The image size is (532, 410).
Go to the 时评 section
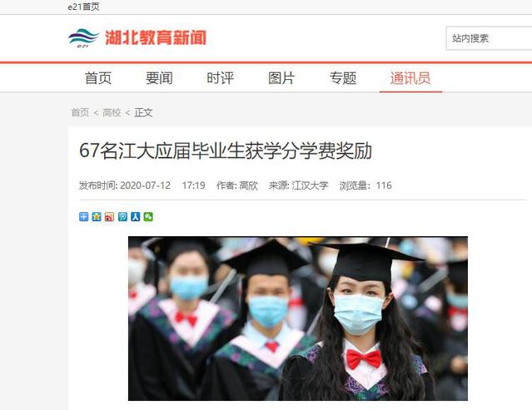220,78
